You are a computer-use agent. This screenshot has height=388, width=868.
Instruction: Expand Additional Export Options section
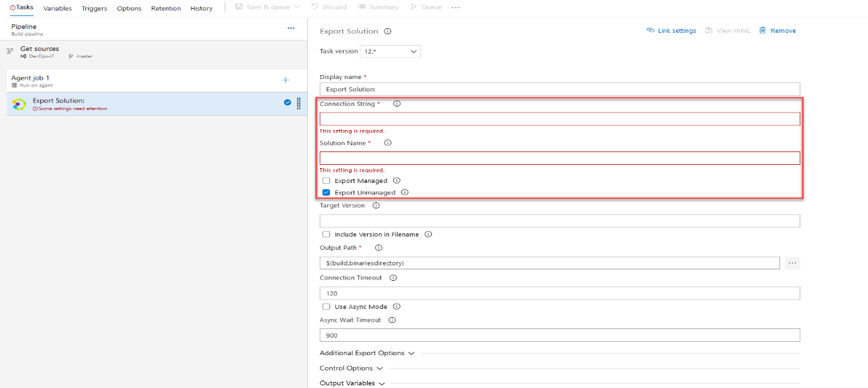click(x=368, y=353)
